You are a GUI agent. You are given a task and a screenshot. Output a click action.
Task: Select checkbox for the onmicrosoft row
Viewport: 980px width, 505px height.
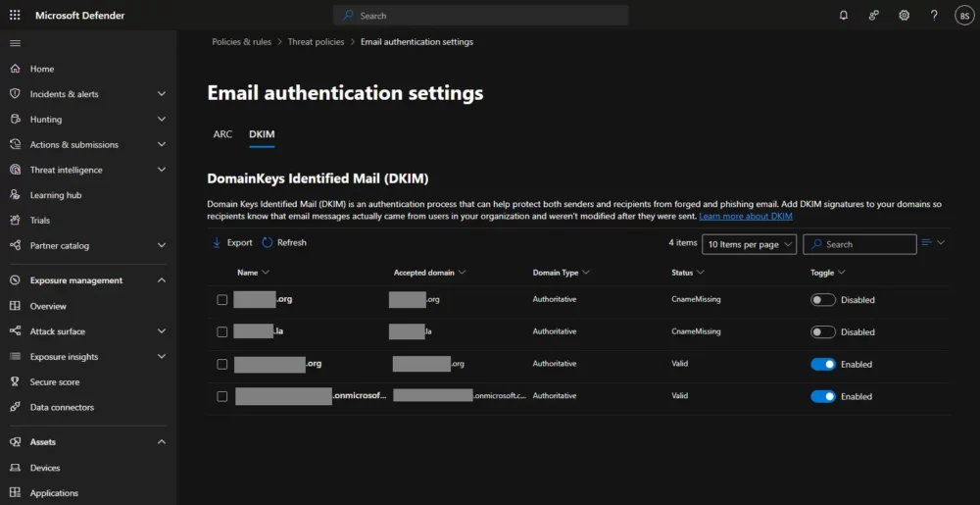tap(221, 396)
